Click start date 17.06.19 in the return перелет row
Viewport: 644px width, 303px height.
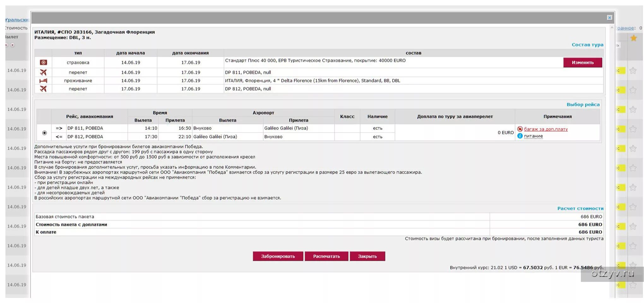[x=131, y=89]
